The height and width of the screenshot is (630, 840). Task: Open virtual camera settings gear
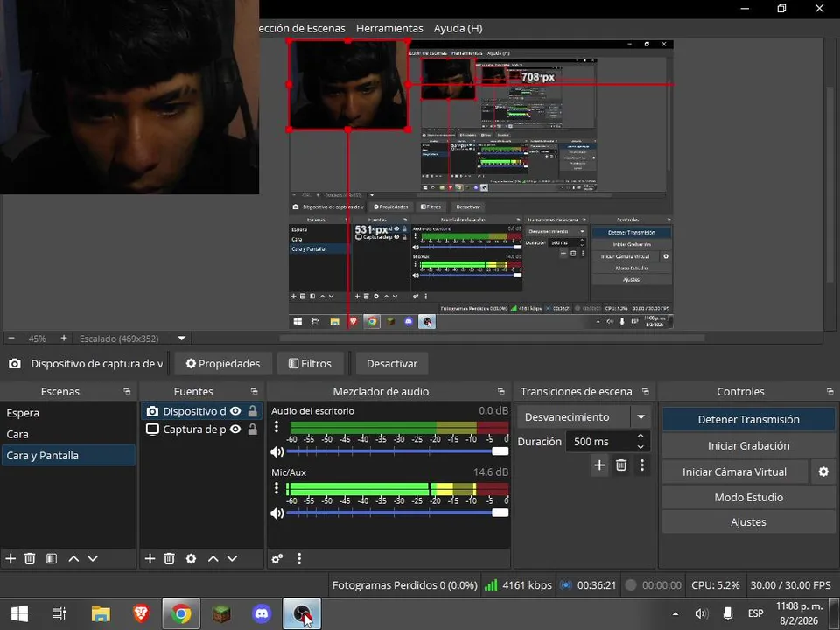(x=823, y=472)
